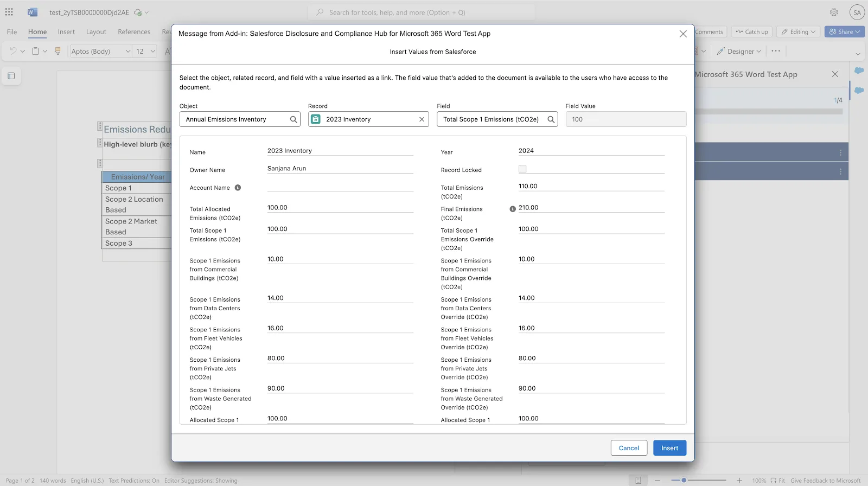The width and height of the screenshot is (868, 486).
Task: Open the file name dropdown chevron
Action: (146, 12)
